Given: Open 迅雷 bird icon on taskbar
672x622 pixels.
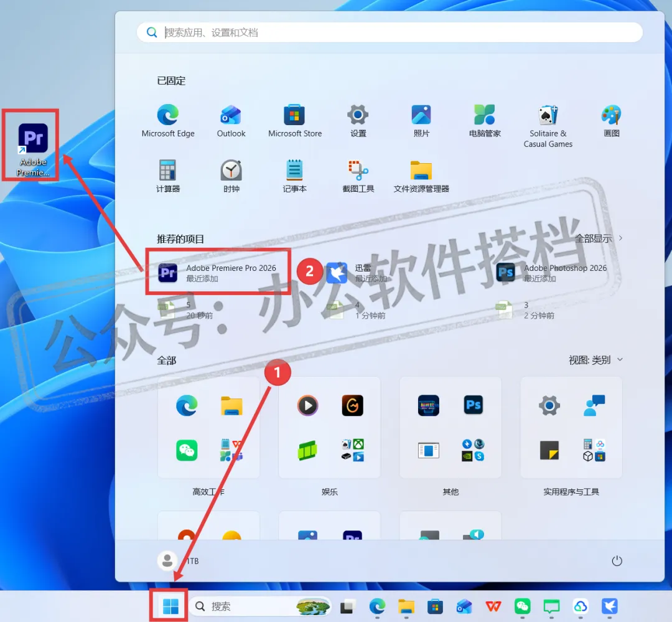Looking at the screenshot, I should click(x=609, y=606).
